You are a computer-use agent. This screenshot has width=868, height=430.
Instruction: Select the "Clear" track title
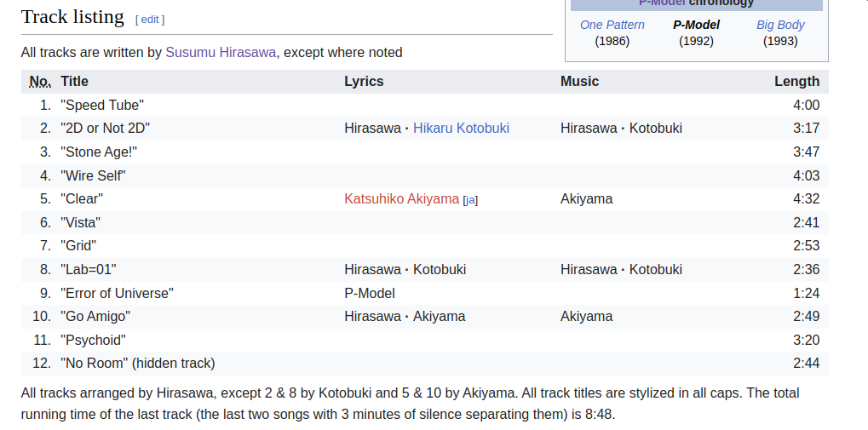pyautogui.click(x=82, y=198)
